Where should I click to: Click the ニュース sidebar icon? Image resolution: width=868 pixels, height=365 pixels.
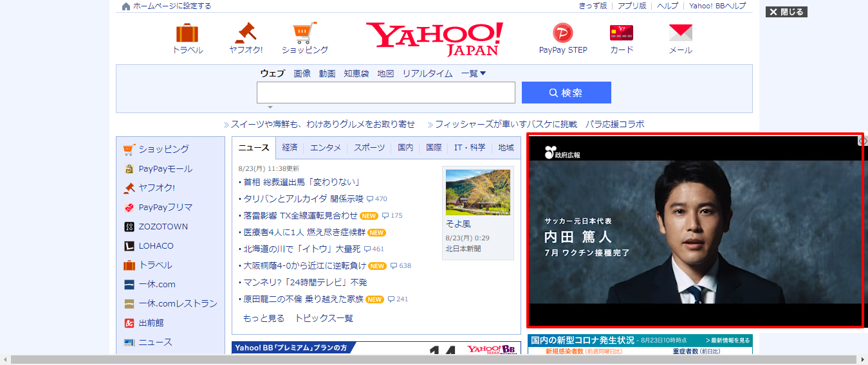tap(129, 343)
